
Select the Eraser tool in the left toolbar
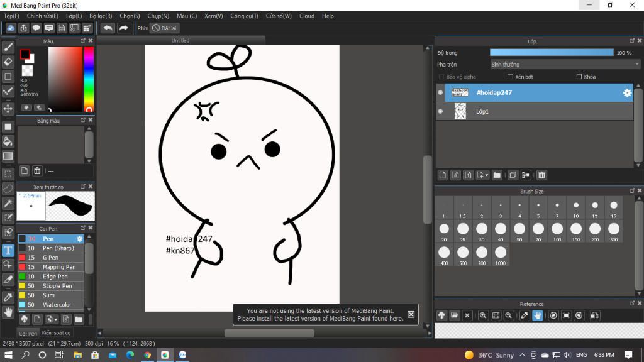pos(8,62)
